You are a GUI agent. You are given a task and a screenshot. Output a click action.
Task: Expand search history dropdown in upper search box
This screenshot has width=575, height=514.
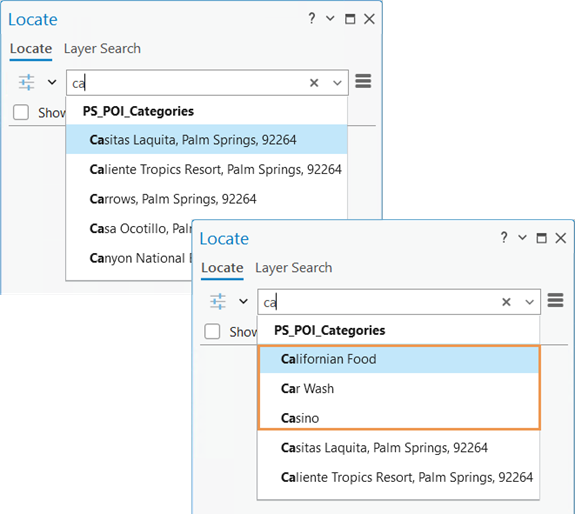pos(337,83)
